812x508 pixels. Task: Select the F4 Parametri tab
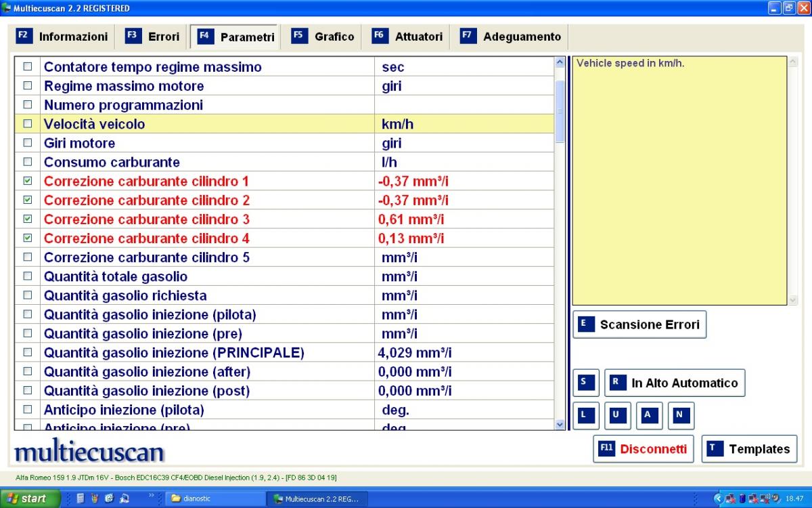click(x=236, y=37)
